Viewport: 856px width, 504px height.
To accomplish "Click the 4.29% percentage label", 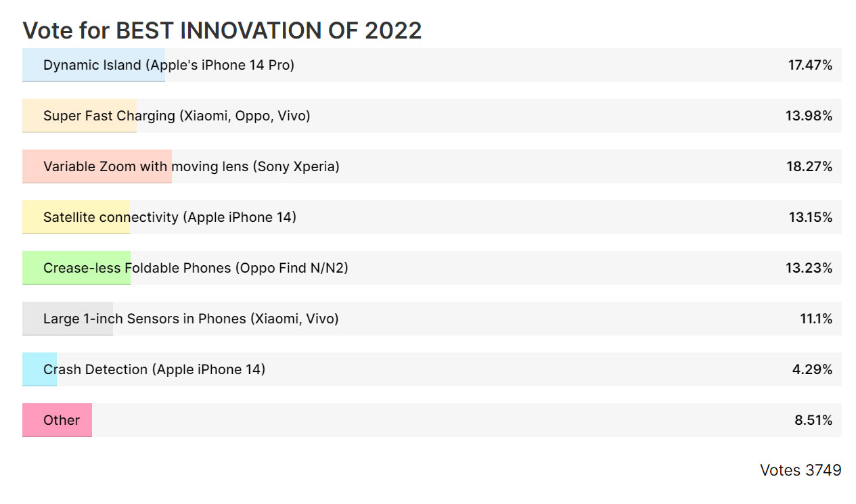I will (x=813, y=369).
